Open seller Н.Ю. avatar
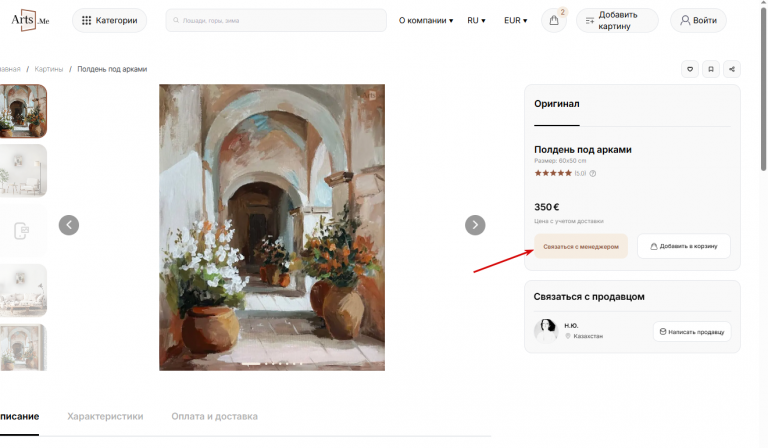The width and height of the screenshot is (768, 448). click(546, 330)
